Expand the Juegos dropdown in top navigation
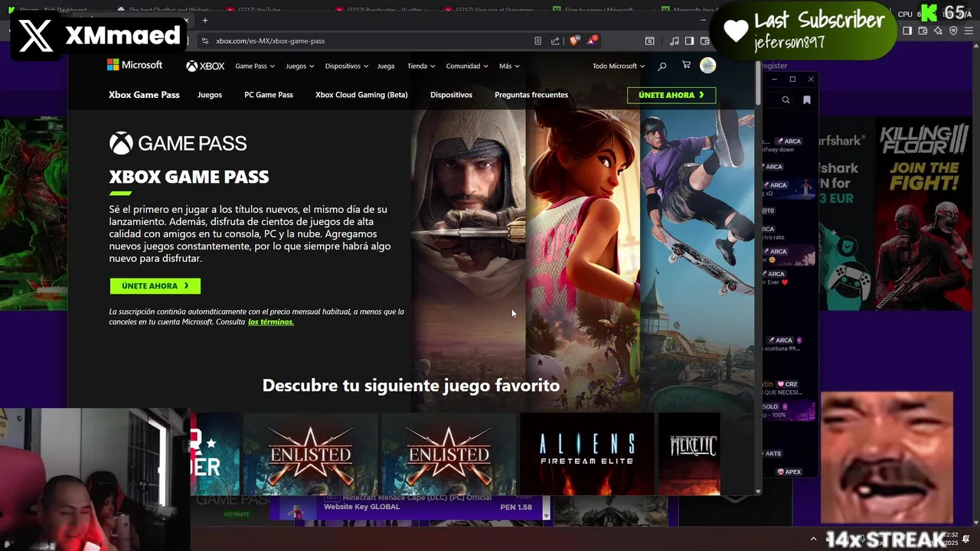This screenshot has width=980, height=551. (x=299, y=67)
